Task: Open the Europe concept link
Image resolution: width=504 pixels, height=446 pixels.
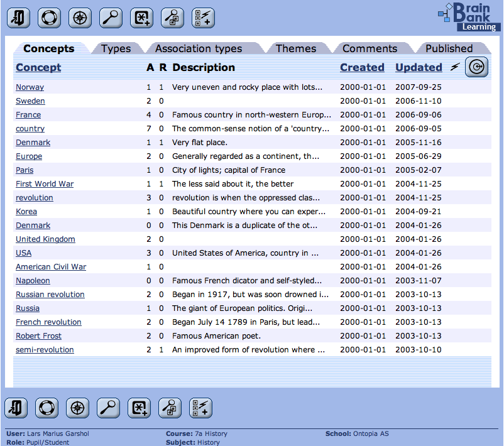Action: pyautogui.click(x=29, y=156)
